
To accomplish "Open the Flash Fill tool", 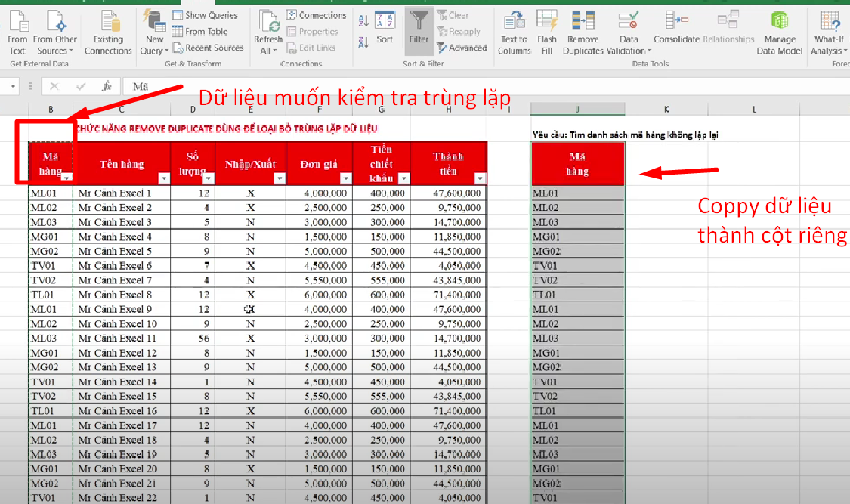I will click(546, 32).
